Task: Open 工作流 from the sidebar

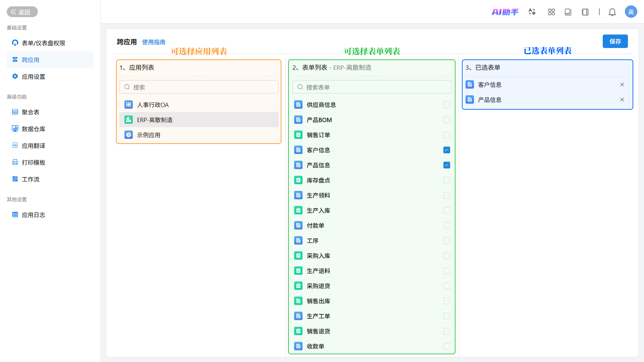Action: tap(31, 179)
